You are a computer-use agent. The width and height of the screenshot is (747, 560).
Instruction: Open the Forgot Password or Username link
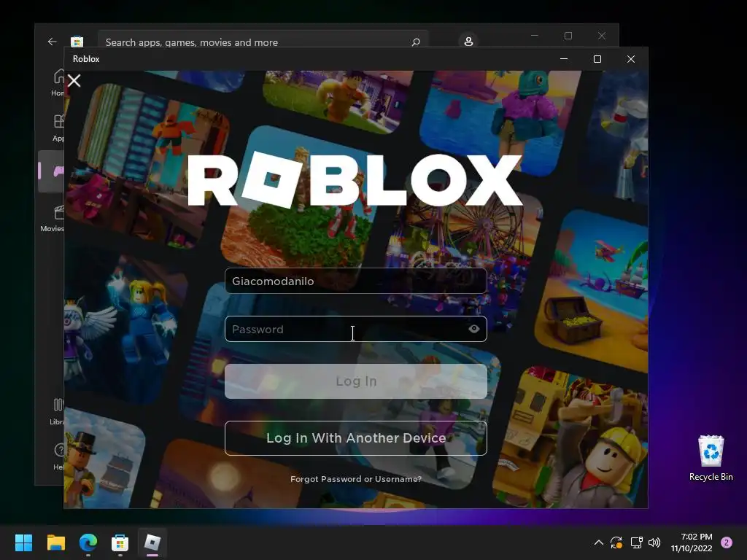(355, 479)
